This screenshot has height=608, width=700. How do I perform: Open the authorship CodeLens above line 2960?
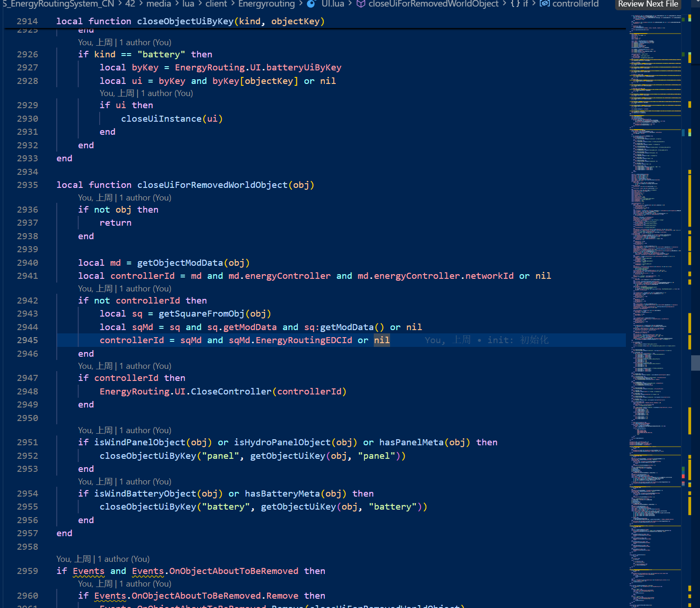pyautogui.click(x=124, y=584)
